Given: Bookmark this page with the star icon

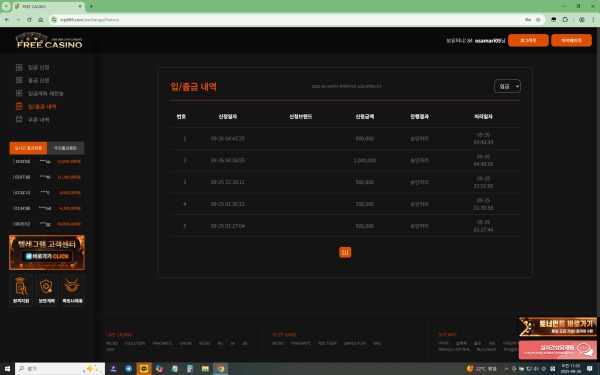Looking at the screenshot, I should coord(538,20).
